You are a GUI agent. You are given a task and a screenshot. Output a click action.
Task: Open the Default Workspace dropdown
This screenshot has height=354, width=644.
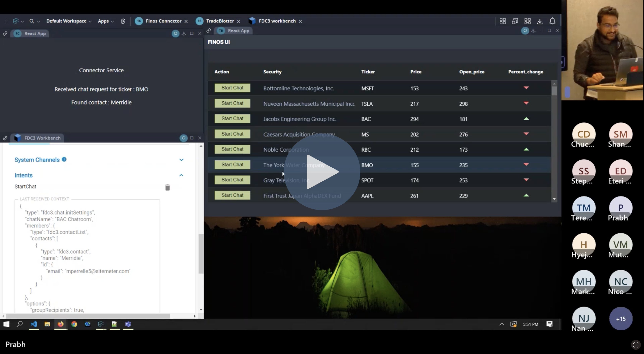click(69, 21)
